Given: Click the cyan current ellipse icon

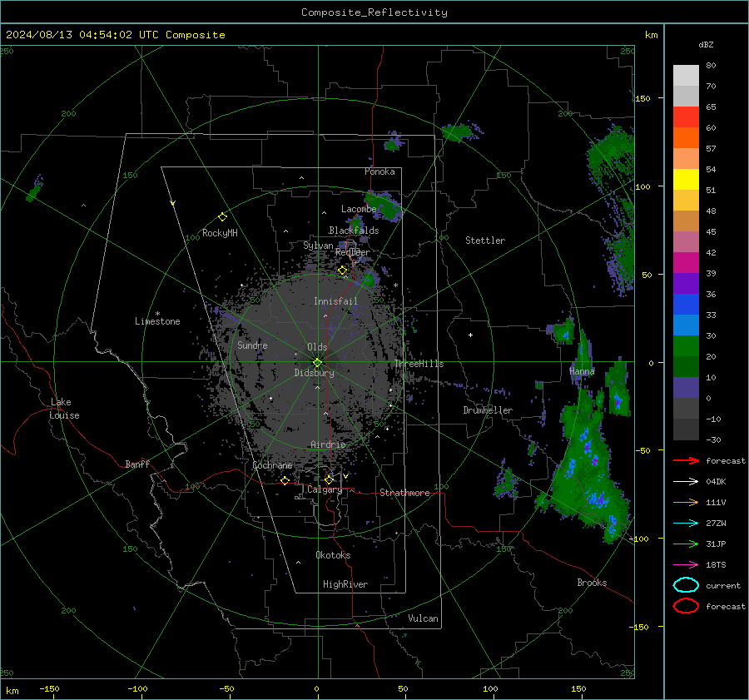Looking at the screenshot, I should point(686,585).
